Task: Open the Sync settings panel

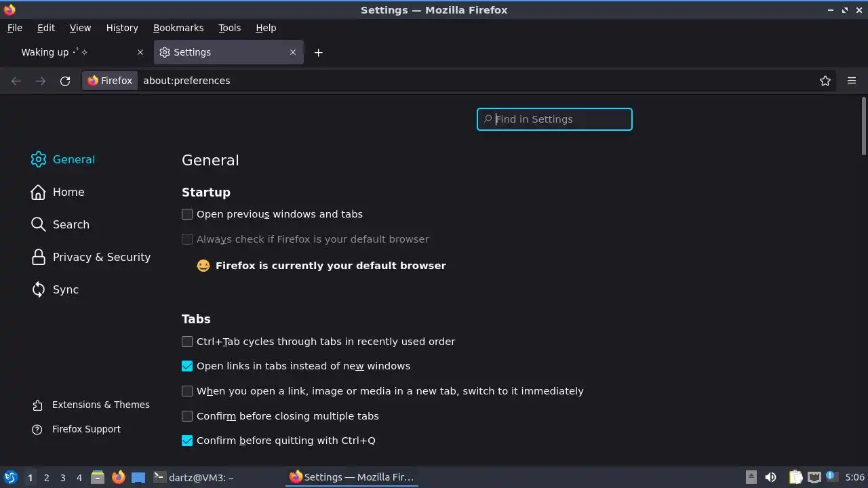Action: point(55,289)
